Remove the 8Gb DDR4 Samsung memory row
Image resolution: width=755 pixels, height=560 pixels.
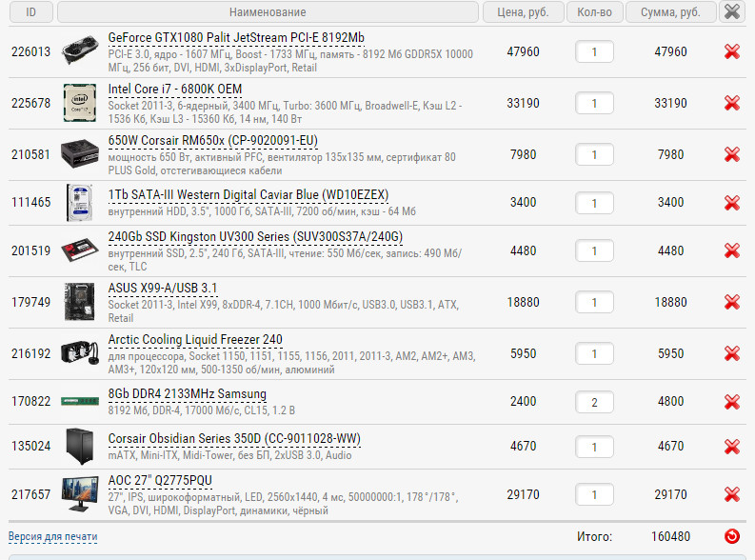732,402
